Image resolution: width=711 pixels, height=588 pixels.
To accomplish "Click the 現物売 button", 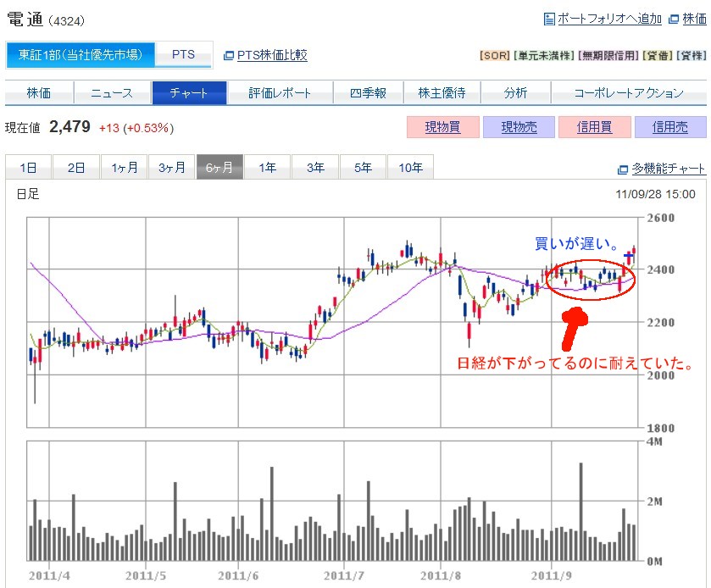I will (519, 127).
